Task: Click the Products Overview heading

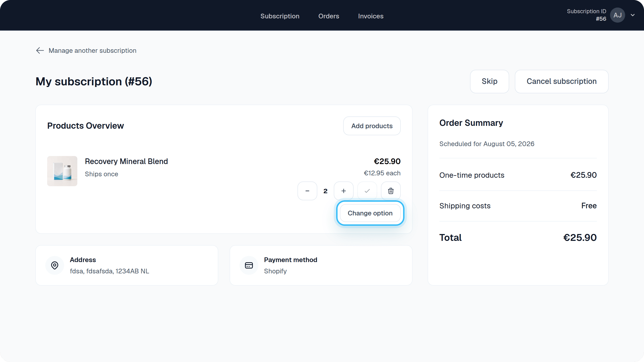Action: pyautogui.click(x=85, y=126)
